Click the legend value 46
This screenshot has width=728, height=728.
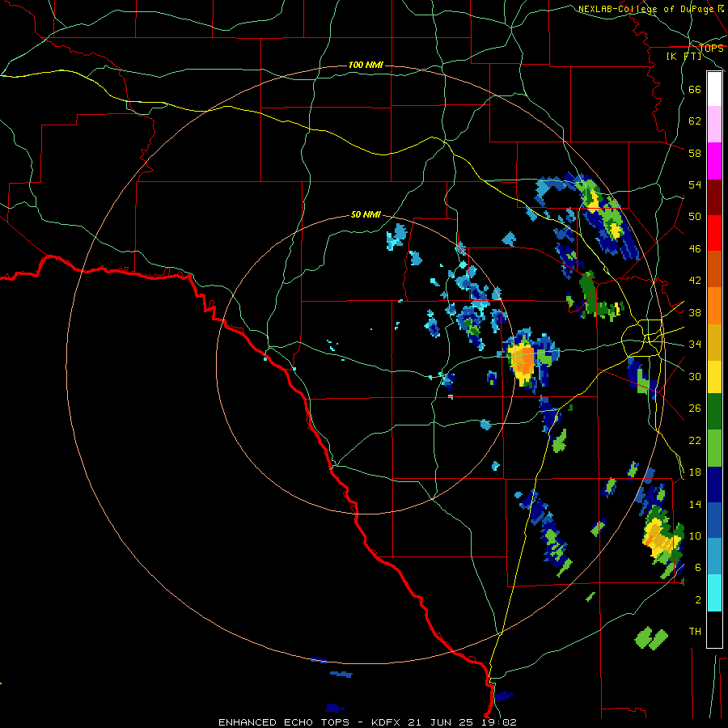pos(695,249)
